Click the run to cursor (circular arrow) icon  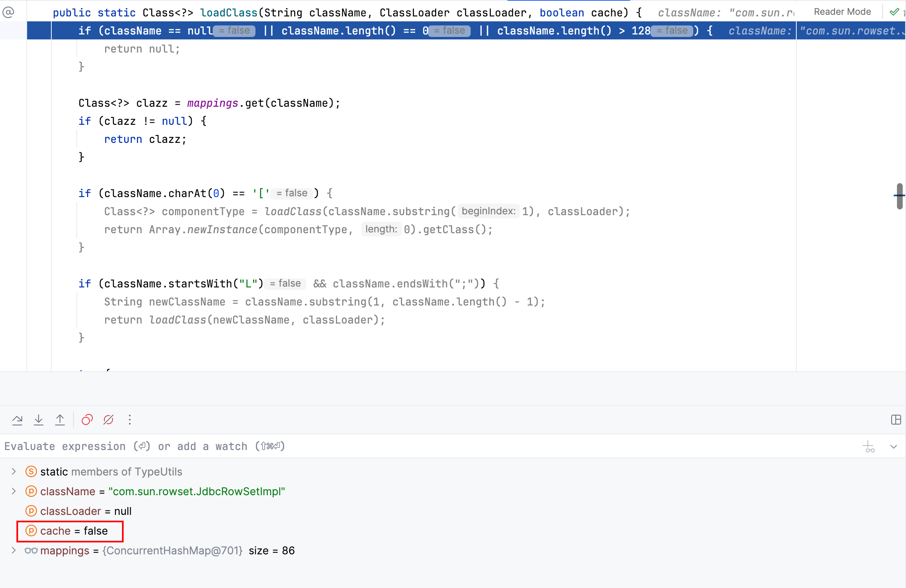87,420
